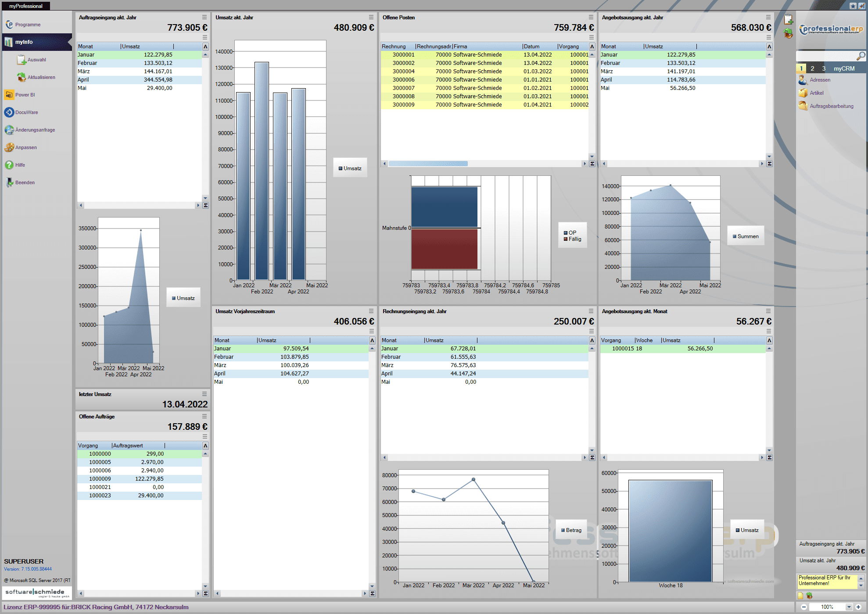
Task: Open the Adressen link
Action: pos(820,80)
